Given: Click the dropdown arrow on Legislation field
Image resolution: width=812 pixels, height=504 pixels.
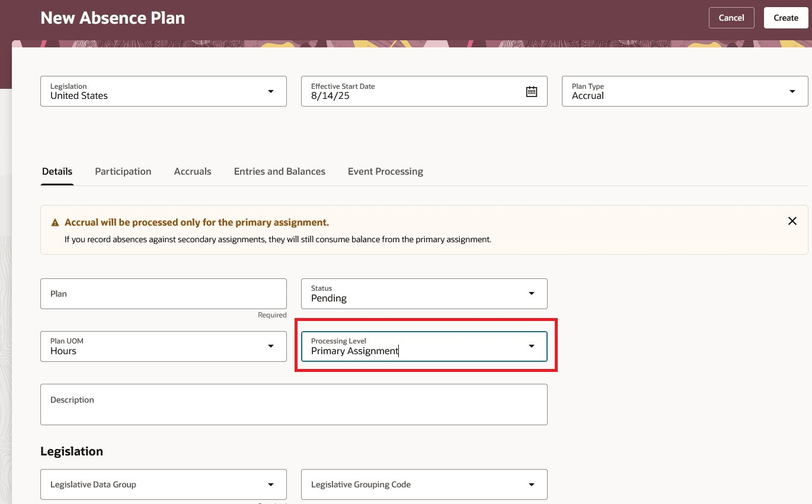Looking at the screenshot, I should 271,91.
